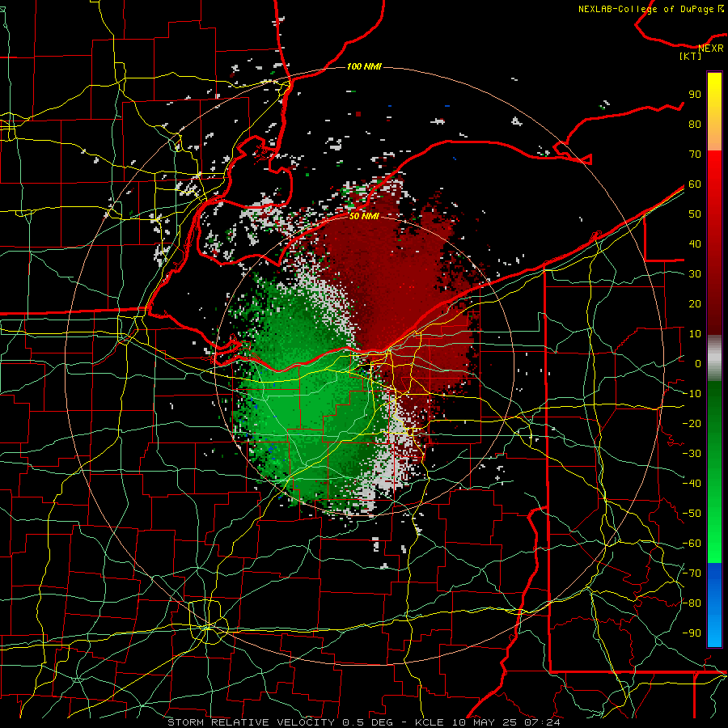Select the 80 value on the velocity scale
728x728 pixels.
point(695,125)
